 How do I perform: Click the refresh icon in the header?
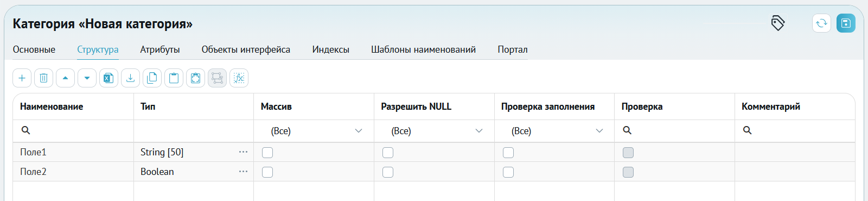click(821, 23)
